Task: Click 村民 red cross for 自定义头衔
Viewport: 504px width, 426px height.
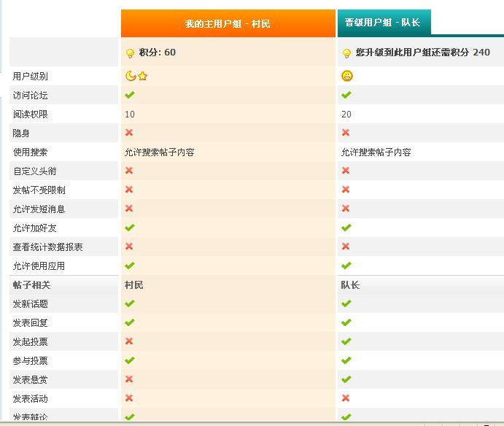Action: coord(129,171)
